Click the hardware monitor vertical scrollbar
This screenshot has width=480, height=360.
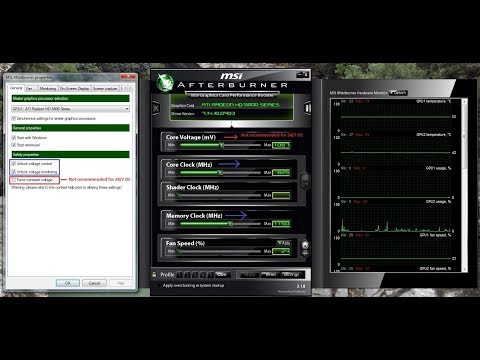[x=464, y=185]
